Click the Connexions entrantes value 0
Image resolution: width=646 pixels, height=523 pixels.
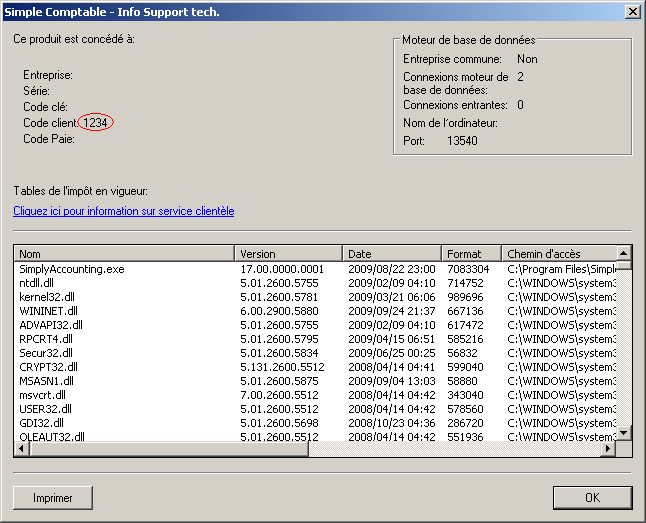coord(520,105)
